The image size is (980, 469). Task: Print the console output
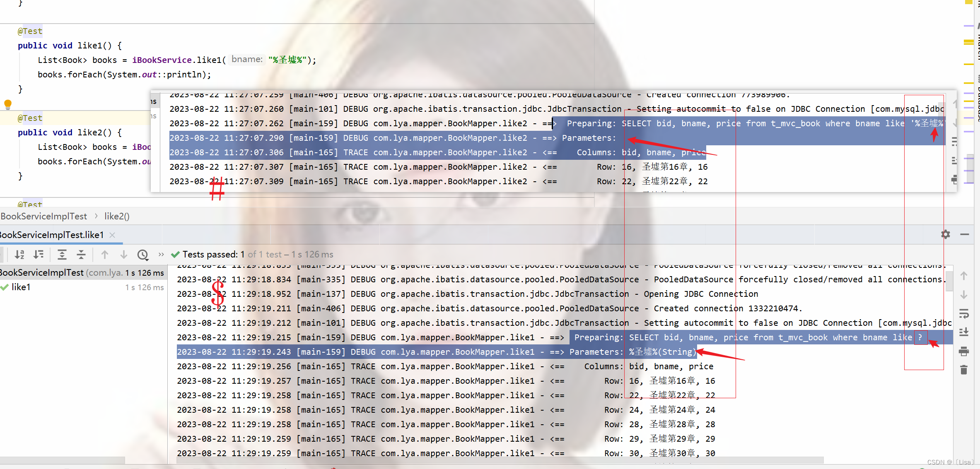[964, 351]
